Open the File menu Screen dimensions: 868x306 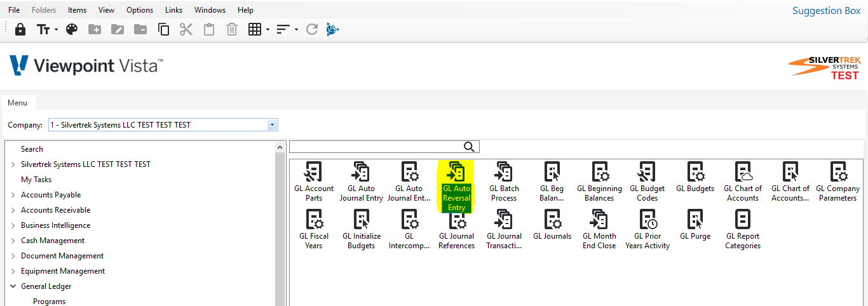(14, 10)
